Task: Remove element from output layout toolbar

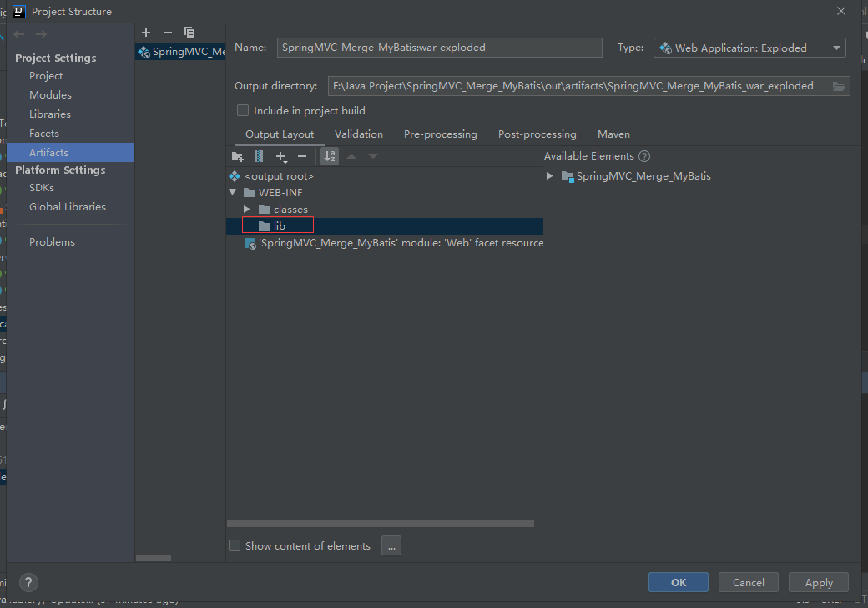Action: click(302, 157)
